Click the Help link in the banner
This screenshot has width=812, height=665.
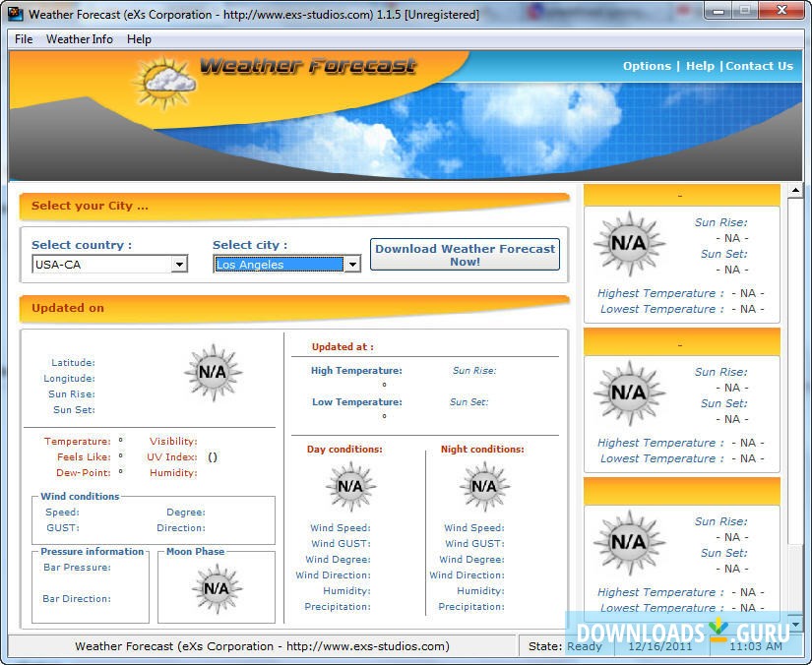700,66
